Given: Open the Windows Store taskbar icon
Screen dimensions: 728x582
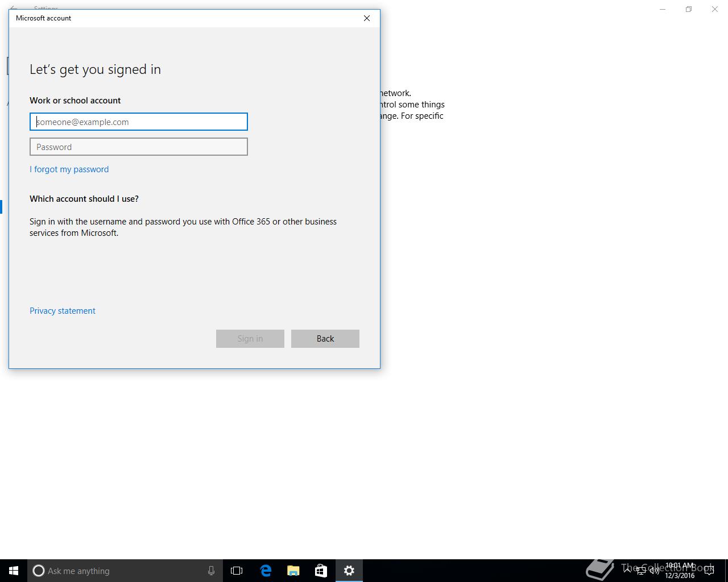Looking at the screenshot, I should pyautogui.click(x=321, y=571).
